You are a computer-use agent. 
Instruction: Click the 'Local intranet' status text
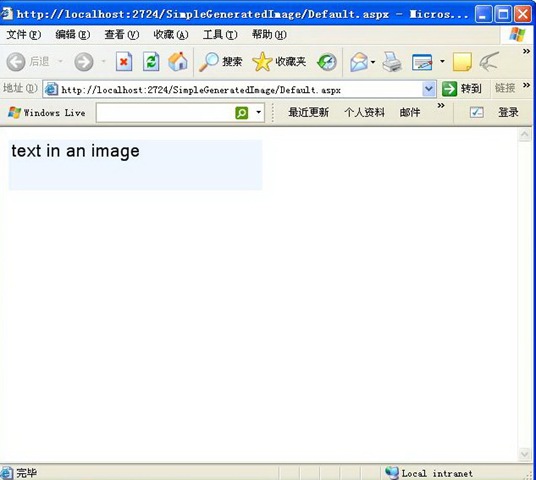pos(437,474)
